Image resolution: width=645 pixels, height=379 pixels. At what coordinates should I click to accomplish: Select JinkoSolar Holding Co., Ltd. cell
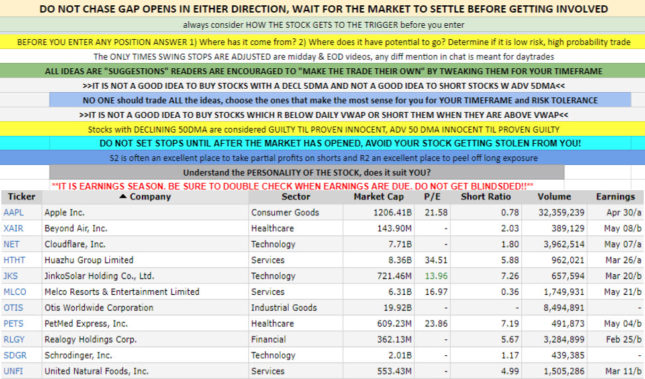pos(145,276)
